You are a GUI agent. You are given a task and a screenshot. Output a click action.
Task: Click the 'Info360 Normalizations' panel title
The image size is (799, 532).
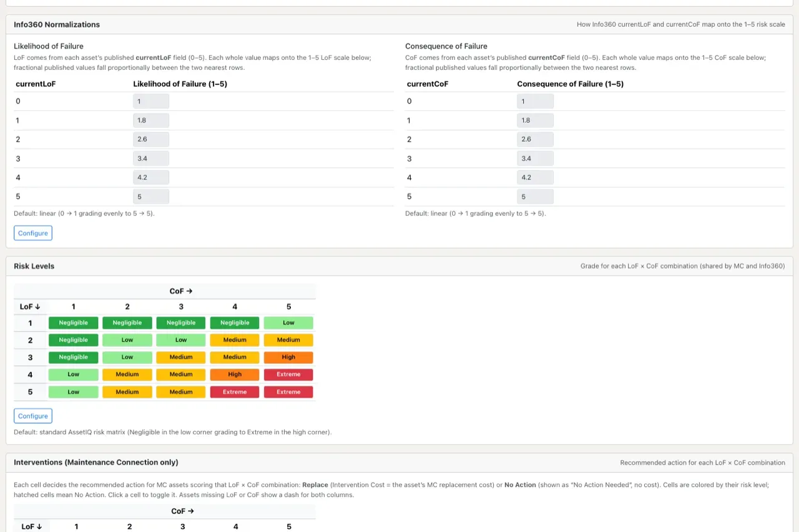coord(57,24)
